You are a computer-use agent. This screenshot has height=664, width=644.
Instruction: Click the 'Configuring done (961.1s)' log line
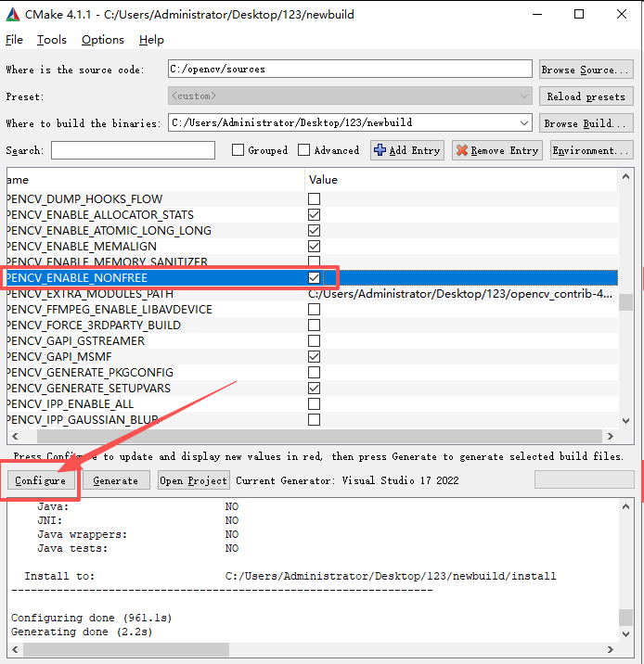coord(92,618)
